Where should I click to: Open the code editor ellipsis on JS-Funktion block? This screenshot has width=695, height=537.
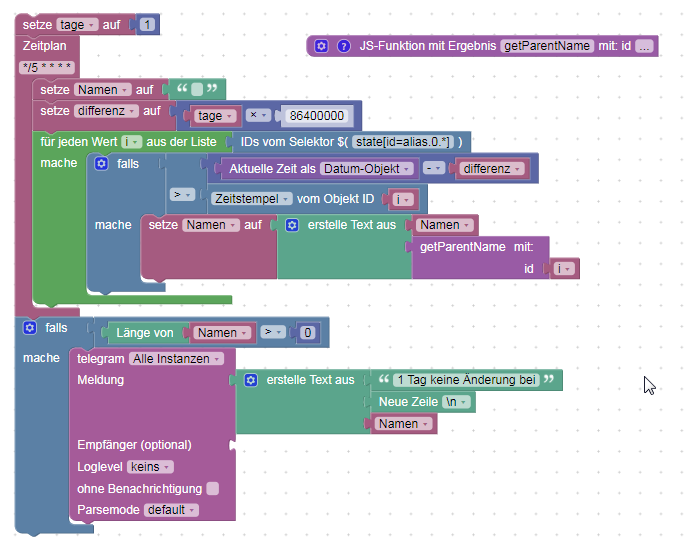[644, 46]
